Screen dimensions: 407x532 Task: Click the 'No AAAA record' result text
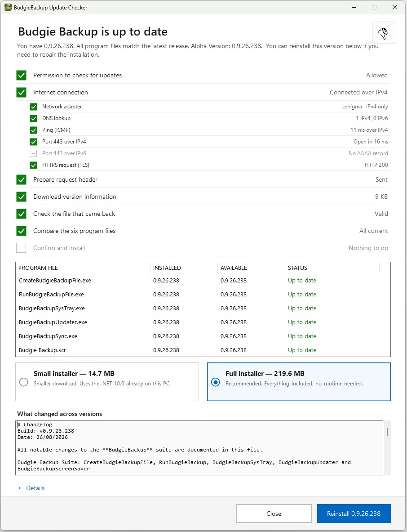(368, 153)
